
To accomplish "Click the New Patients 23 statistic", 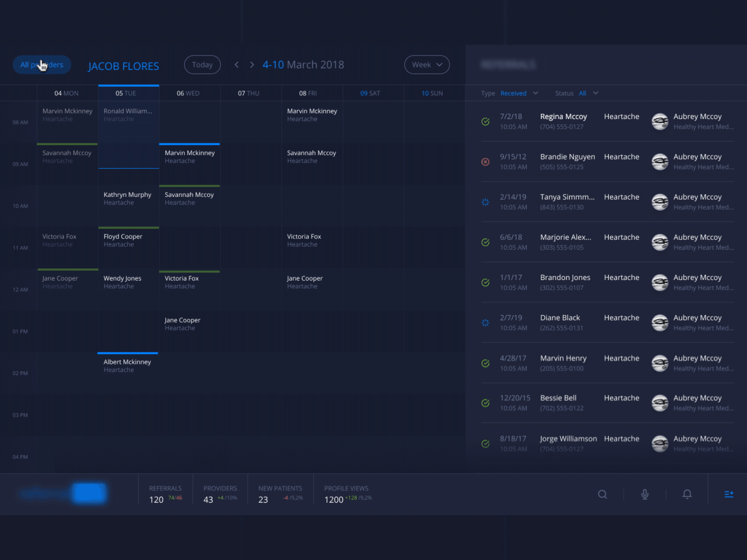I will [x=280, y=494].
